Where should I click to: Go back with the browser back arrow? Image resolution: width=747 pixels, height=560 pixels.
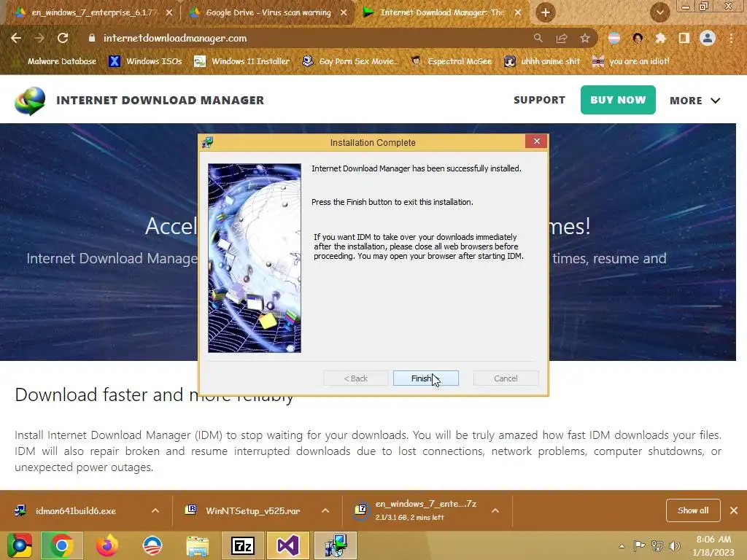[16, 38]
